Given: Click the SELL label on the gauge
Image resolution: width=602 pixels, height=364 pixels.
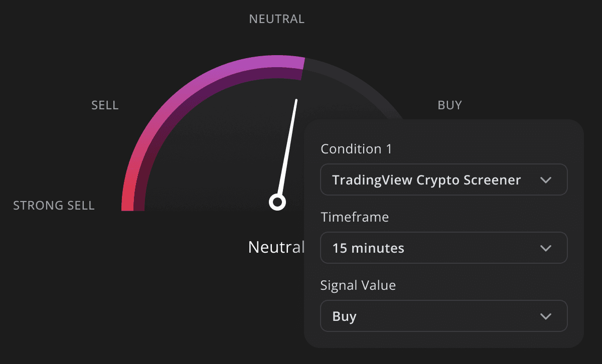Looking at the screenshot, I should pos(105,105).
